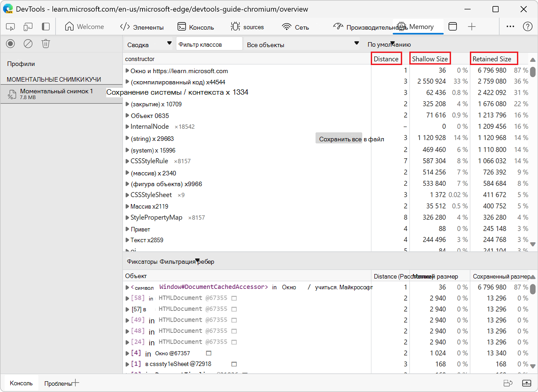Expand the InternalNode row
The height and width of the screenshot is (392, 538).
coord(127,126)
